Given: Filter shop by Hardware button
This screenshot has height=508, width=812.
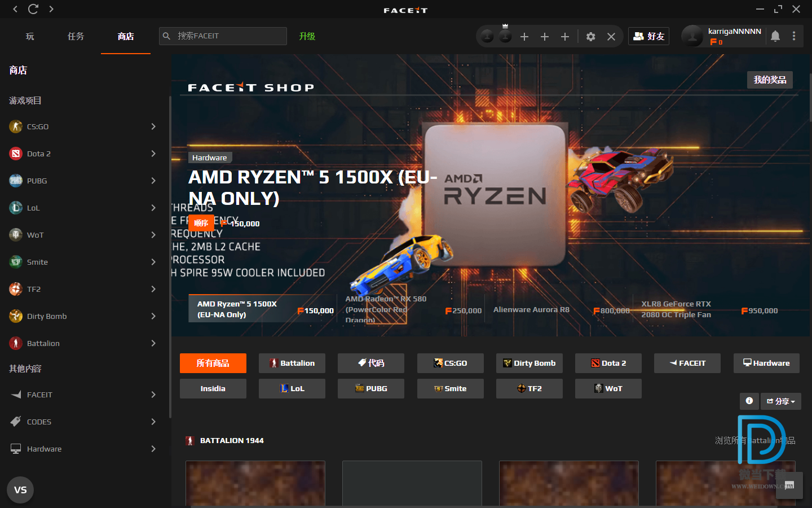Looking at the screenshot, I should point(767,363).
